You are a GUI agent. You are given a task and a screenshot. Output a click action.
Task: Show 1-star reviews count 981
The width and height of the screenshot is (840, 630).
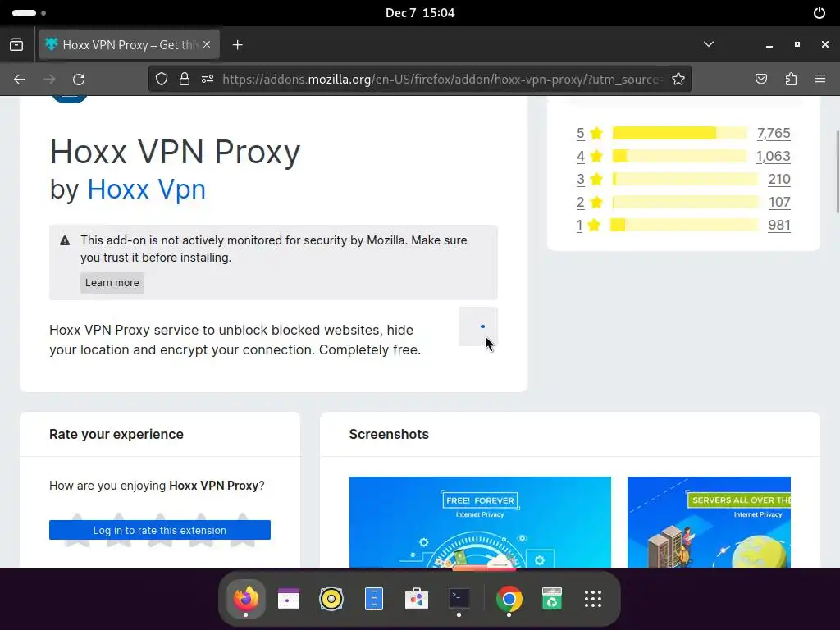[x=779, y=225]
